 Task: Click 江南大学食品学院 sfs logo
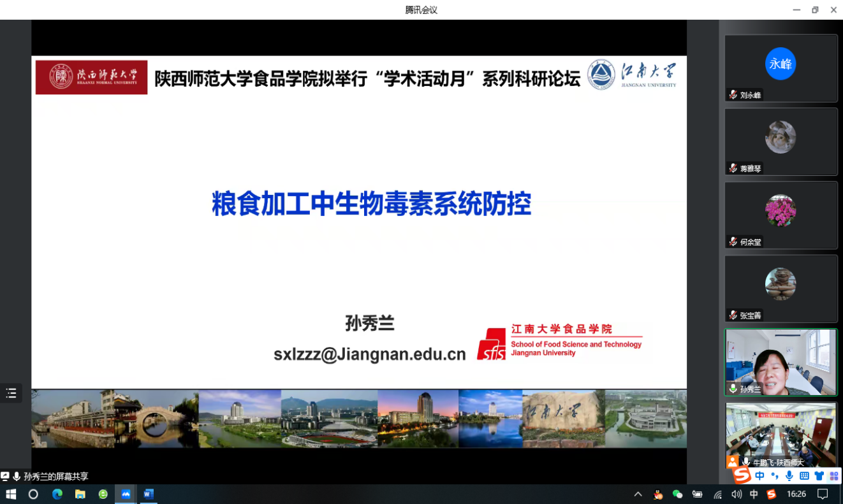(x=559, y=342)
